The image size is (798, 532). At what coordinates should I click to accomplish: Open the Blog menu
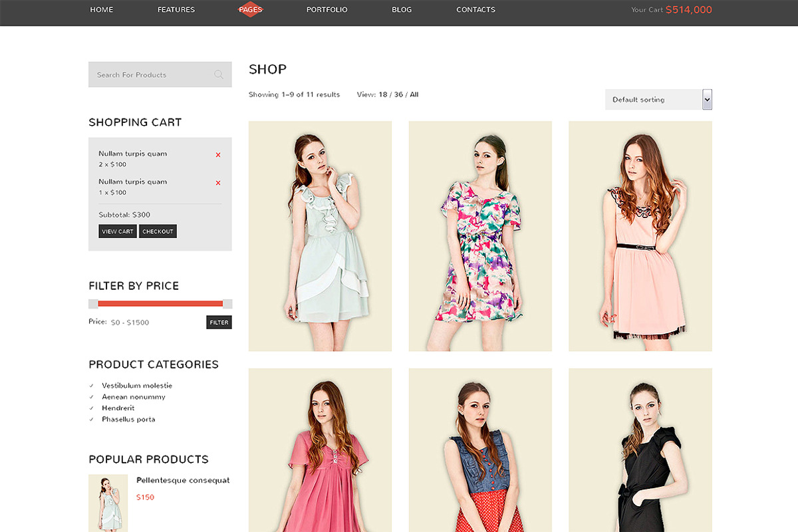tap(402, 10)
